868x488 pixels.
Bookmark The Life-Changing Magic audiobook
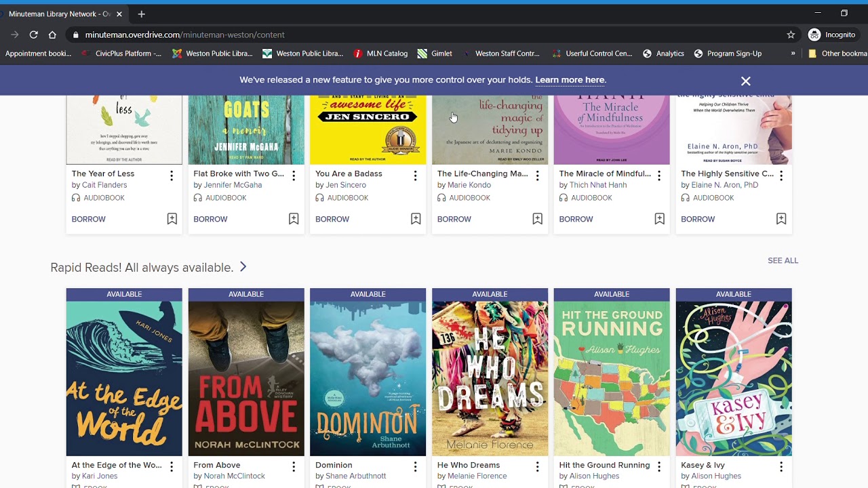coord(537,219)
